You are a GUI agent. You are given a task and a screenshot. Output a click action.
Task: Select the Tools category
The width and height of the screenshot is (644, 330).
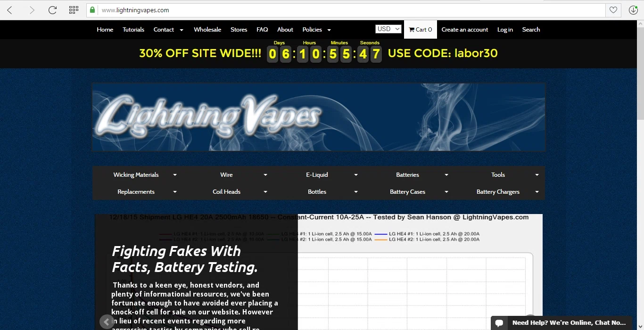point(498,175)
